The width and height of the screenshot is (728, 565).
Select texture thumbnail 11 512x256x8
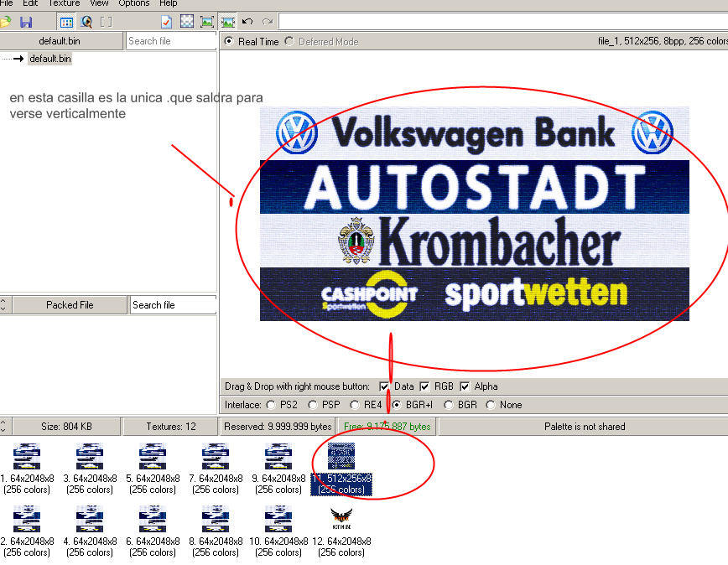(341, 468)
